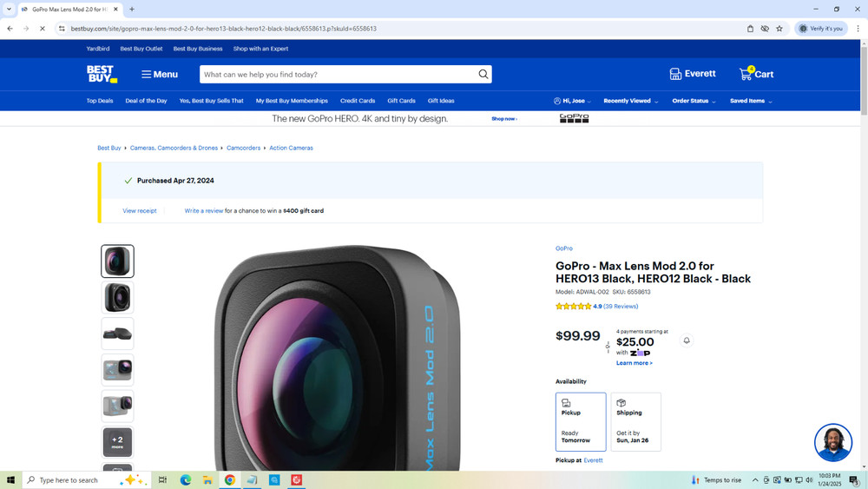Go to Action Cameras breadcrumb
Image resolution: width=868 pixels, height=489 pixels.
(291, 148)
